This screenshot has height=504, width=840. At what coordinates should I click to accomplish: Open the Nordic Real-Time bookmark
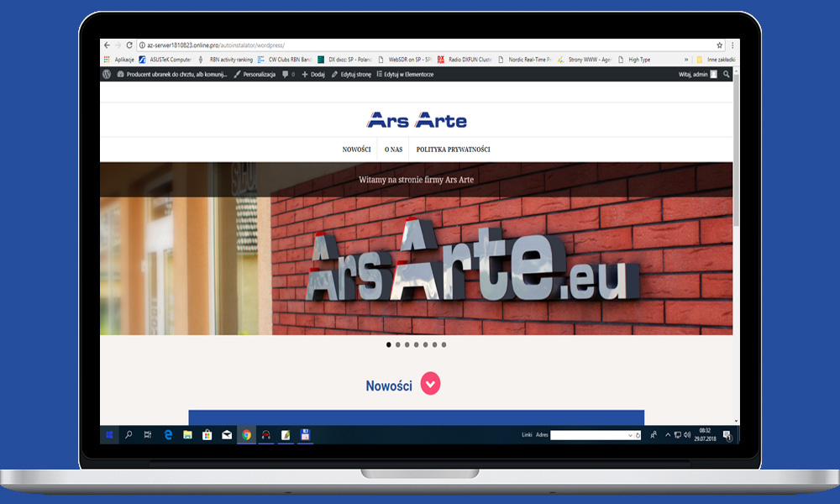click(x=525, y=60)
